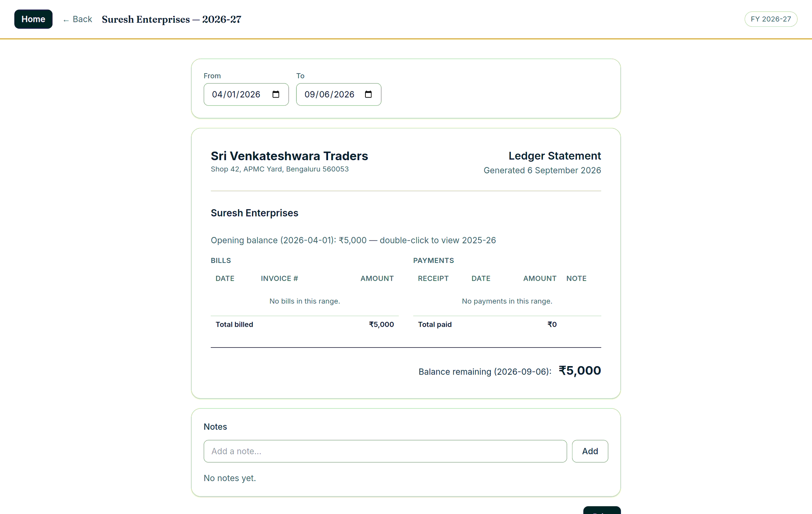The width and height of the screenshot is (812, 514).
Task: Click the Opening balance line for 2025-26
Action: pos(353,240)
